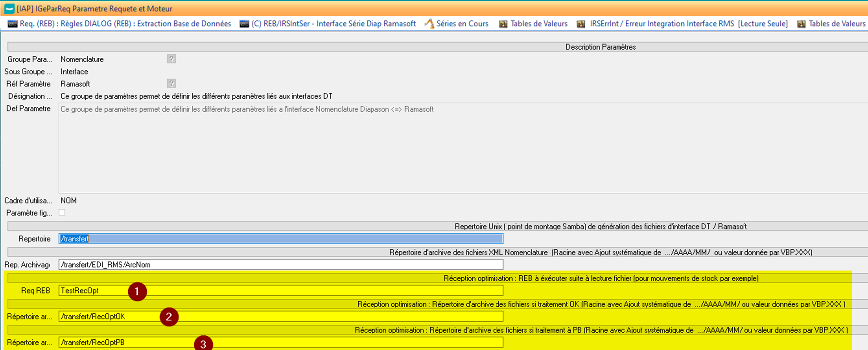This screenshot has width=868, height=350.
Task: Click the first Tables de Valeurs icon
Action: (x=503, y=24)
